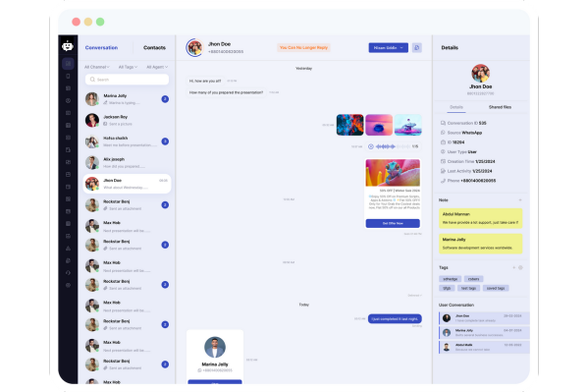Click the phone-shaped icon in the dark sidebar
This screenshot has width=588, height=392.
pos(68,76)
